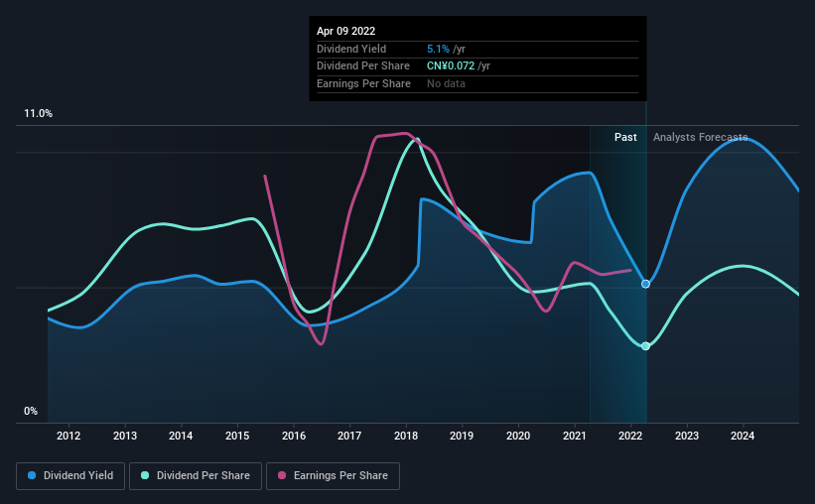Click the 0% y-axis label
The image size is (815, 504).
[31, 411]
